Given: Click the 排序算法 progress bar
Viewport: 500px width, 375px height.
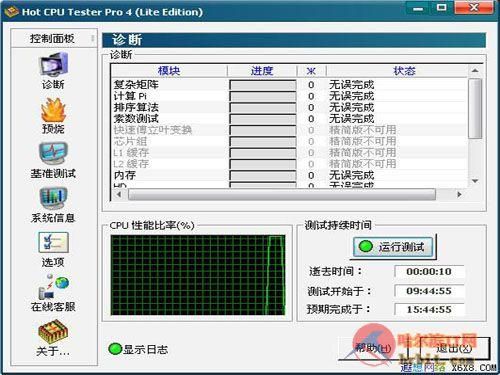Looking at the screenshot, I should [x=263, y=107].
